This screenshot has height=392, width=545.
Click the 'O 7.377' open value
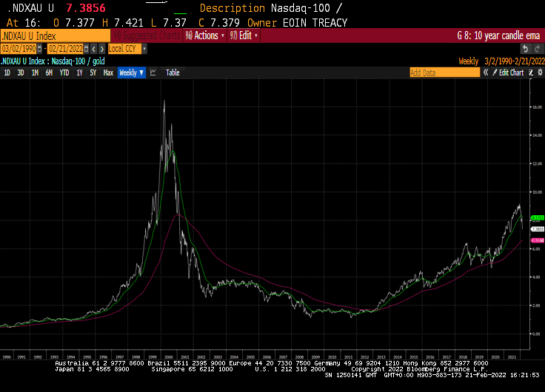tap(74, 23)
